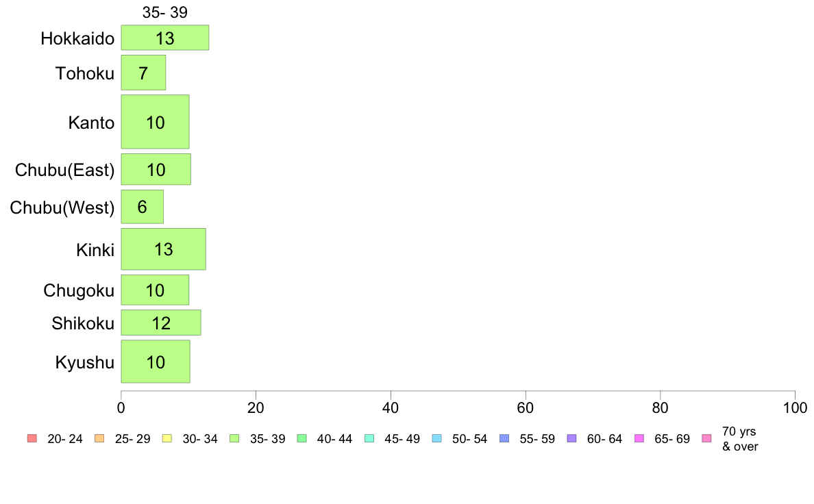The width and height of the screenshot is (814, 504).
Task: Click the Kanto bar
Action: 156,122
